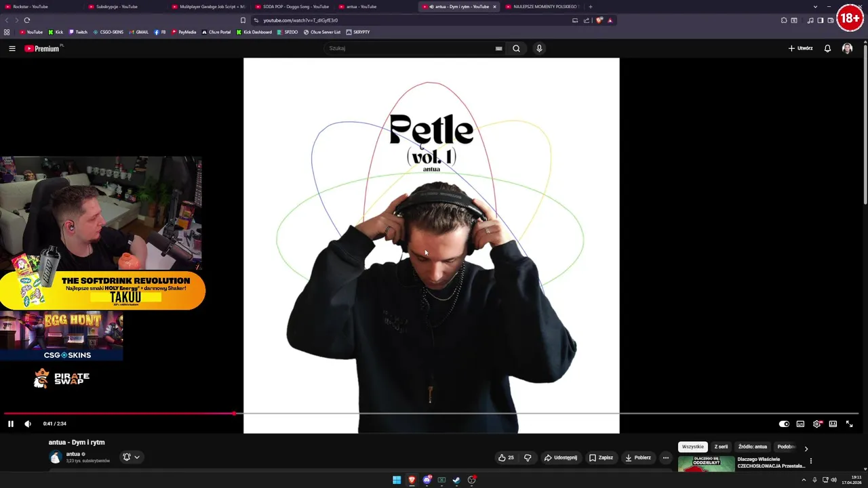This screenshot has height=488, width=868.
Task: Open Steam in the taskbar
Action: (x=456, y=480)
